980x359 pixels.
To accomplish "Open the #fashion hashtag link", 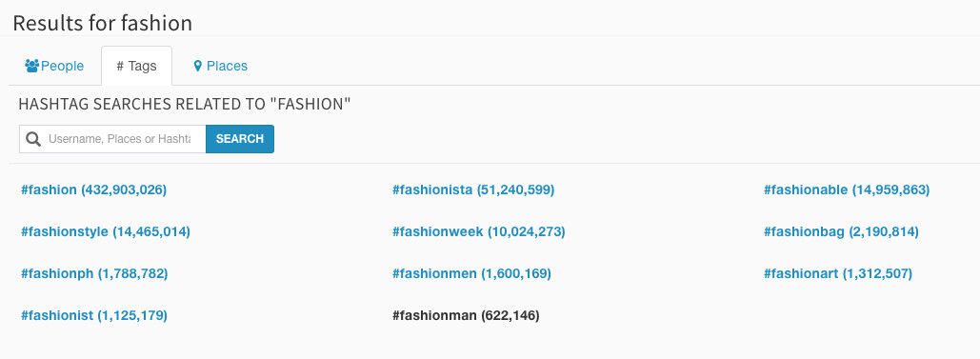I will pos(93,189).
